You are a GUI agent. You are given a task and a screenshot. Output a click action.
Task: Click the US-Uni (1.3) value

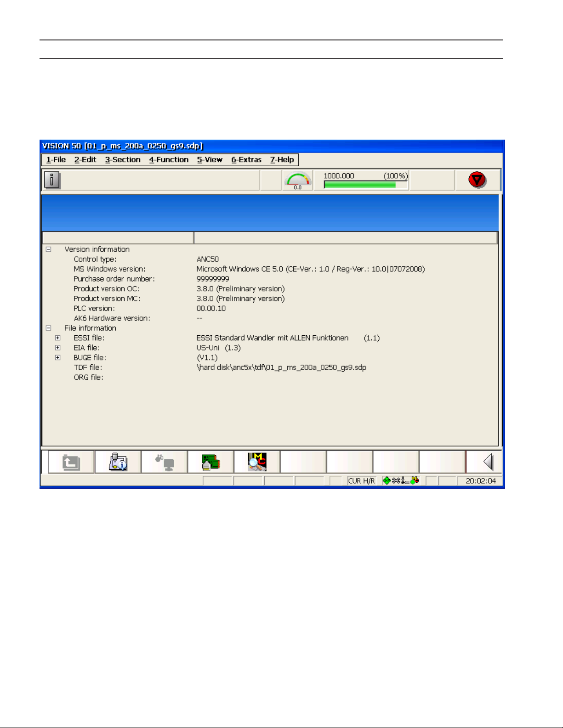coord(219,348)
